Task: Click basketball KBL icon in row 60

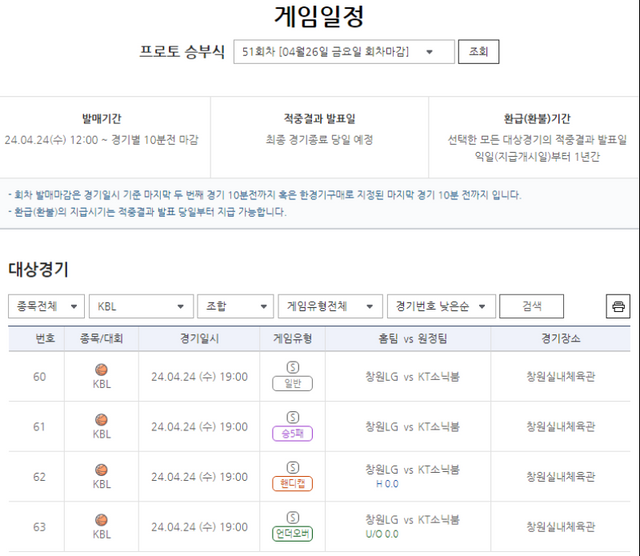Action: tap(102, 370)
